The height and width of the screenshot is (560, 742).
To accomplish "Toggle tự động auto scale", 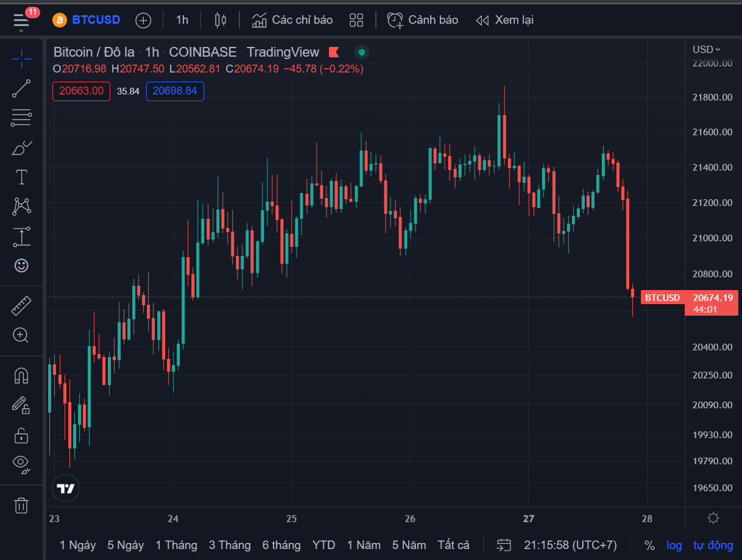I will point(713,545).
